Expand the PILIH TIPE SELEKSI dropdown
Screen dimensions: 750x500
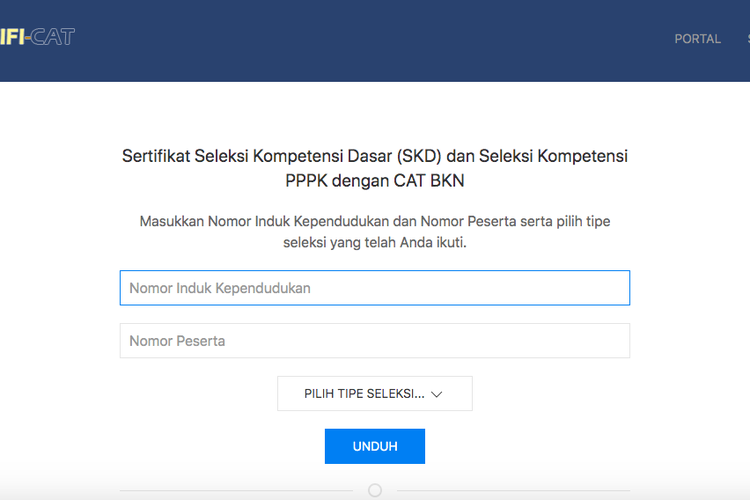coord(374,394)
